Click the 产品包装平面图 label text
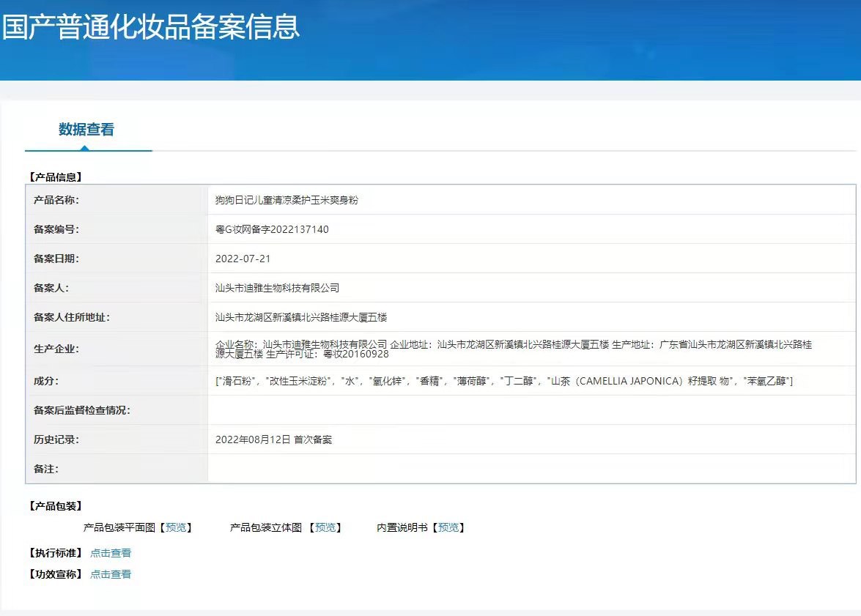 [x=119, y=527]
